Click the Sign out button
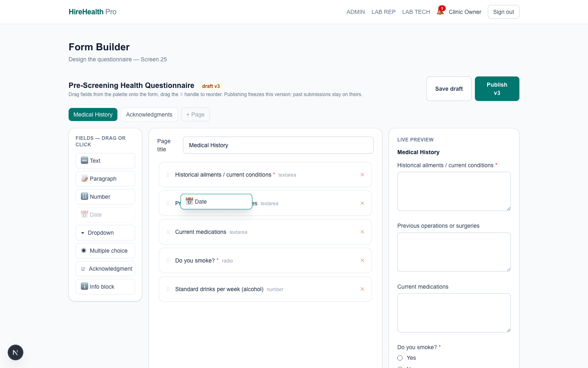 coord(503,12)
